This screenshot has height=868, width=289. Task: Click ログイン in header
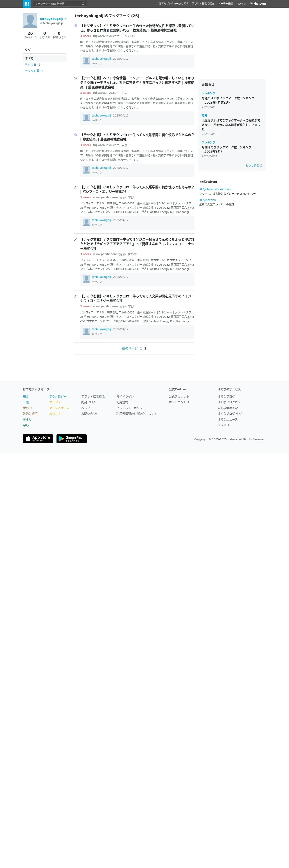pos(241,4)
